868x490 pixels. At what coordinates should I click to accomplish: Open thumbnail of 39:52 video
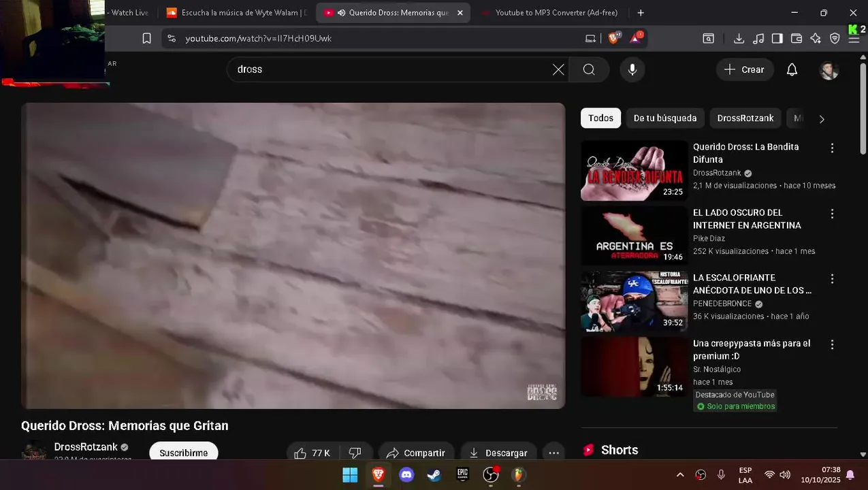click(634, 302)
